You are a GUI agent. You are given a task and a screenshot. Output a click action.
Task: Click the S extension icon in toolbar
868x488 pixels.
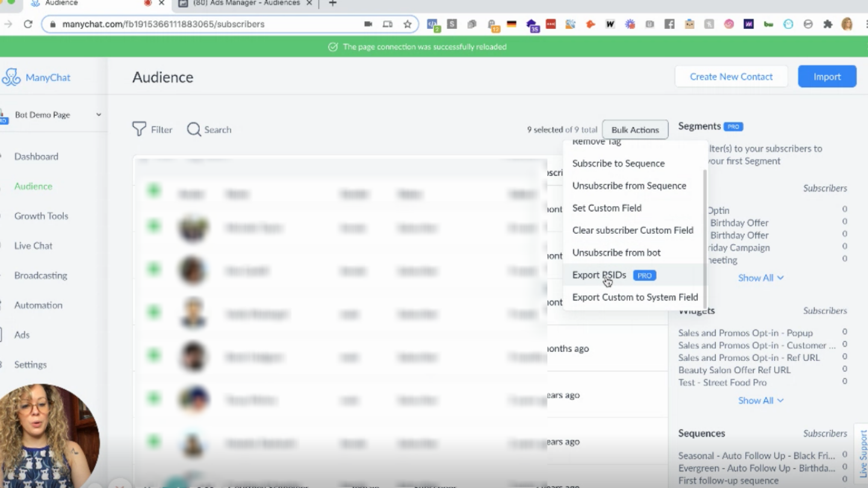click(x=452, y=24)
